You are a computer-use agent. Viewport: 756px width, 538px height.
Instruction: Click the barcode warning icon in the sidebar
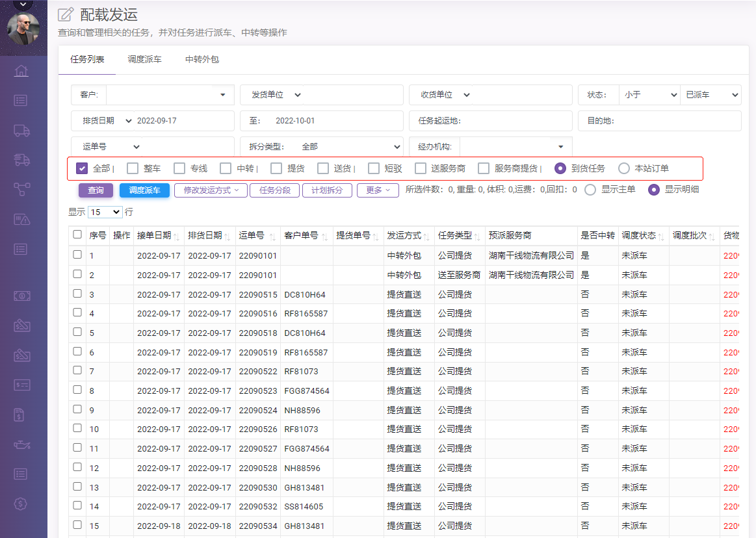point(21,219)
